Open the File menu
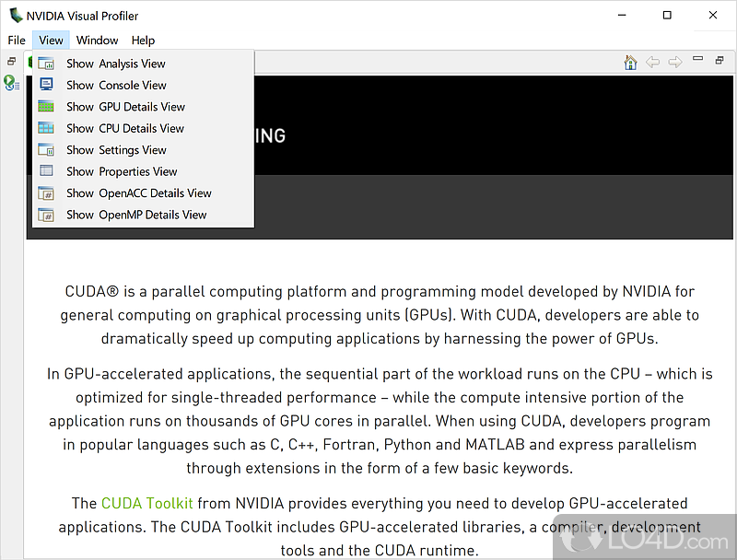Viewport: 737px width, 560px height. click(17, 41)
